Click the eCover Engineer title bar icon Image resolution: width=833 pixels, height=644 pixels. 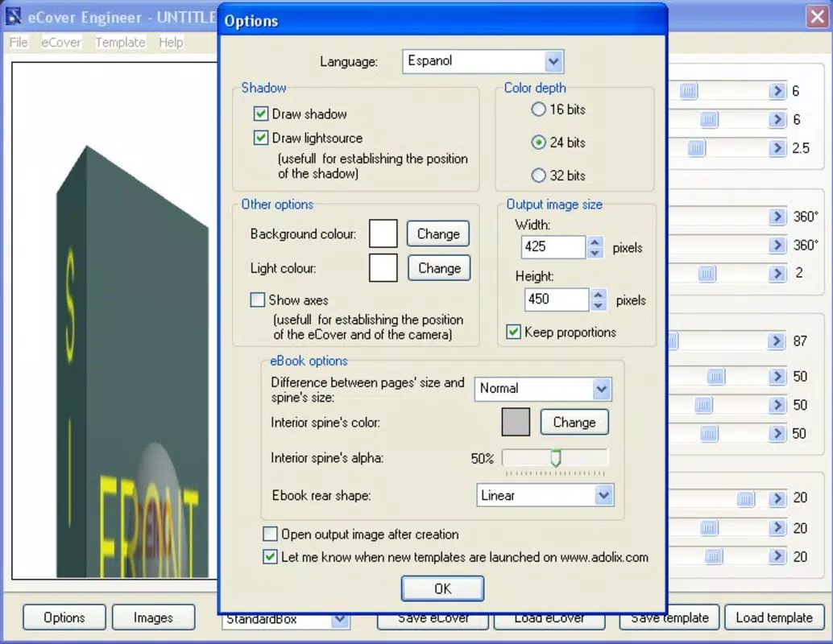pos(14,17)
